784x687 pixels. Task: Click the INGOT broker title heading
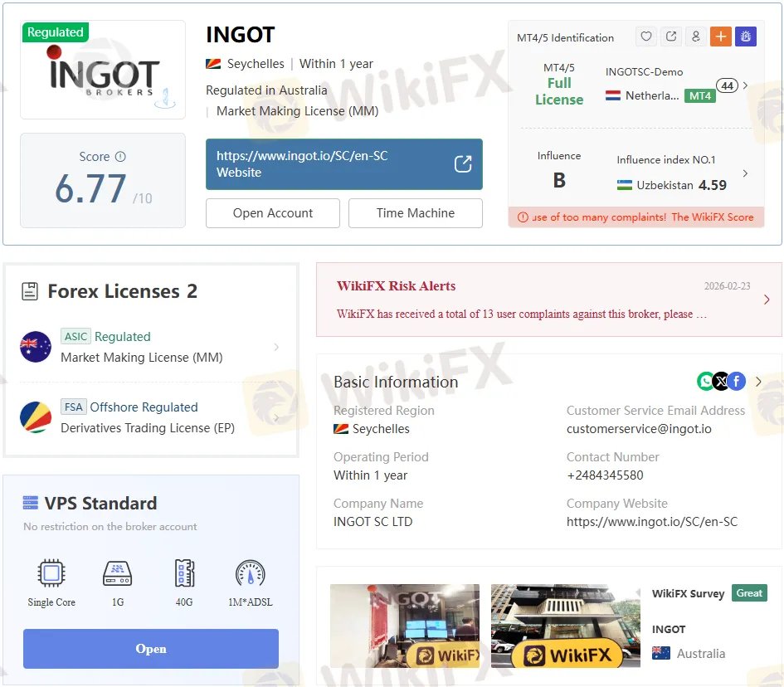click(x=240, y=35)
